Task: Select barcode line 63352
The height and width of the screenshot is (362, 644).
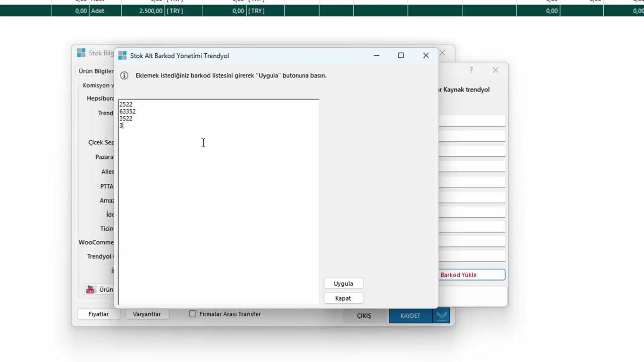Action: coord(127,112)
